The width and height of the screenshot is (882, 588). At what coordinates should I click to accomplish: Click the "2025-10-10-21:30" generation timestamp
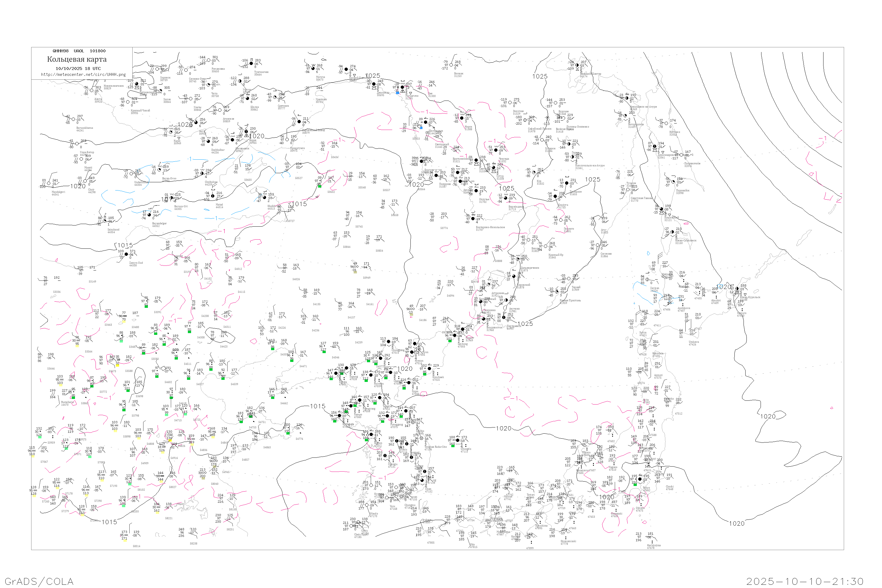tap(805, 581)
